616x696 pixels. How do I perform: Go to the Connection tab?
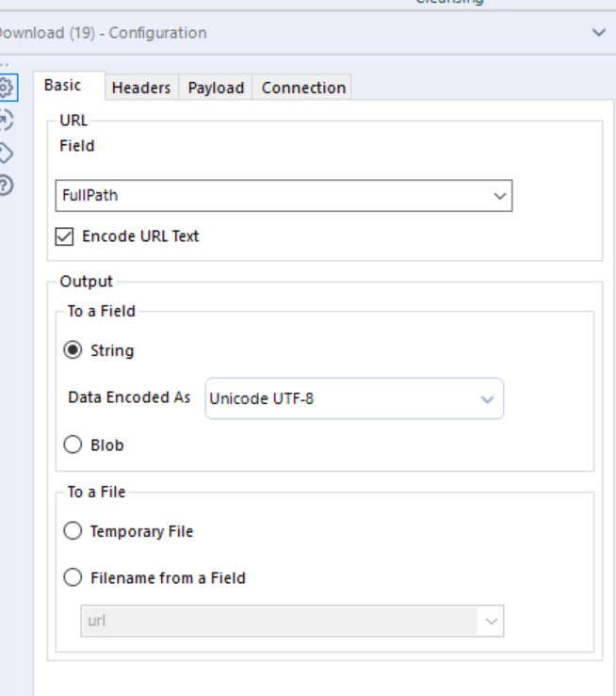coord(303,88)
